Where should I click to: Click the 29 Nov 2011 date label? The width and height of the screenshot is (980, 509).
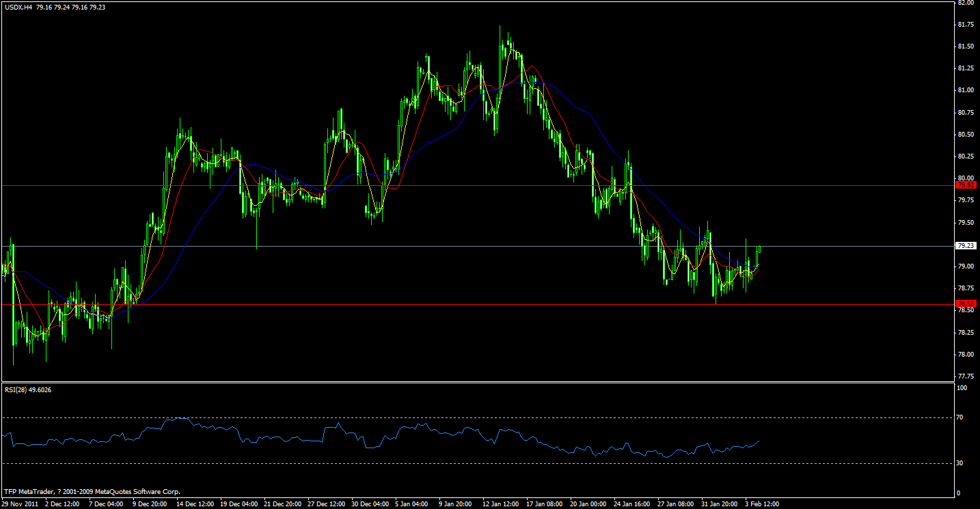(20, 504)
